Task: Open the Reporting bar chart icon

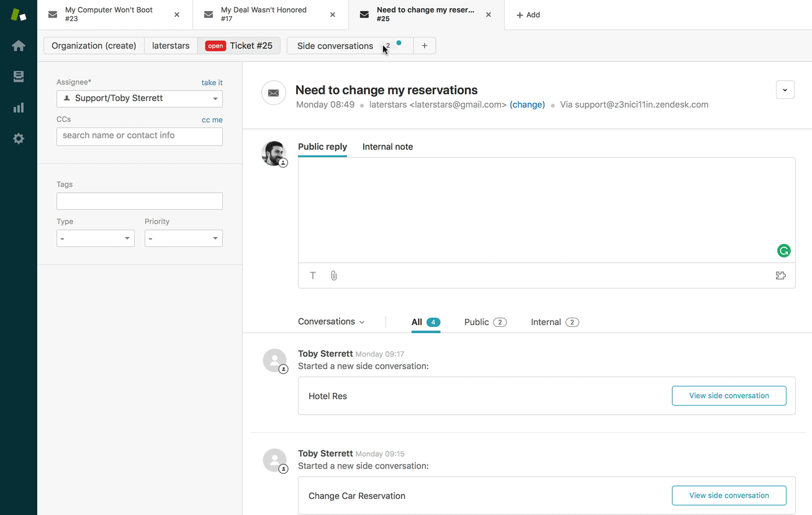Action: 19,108
